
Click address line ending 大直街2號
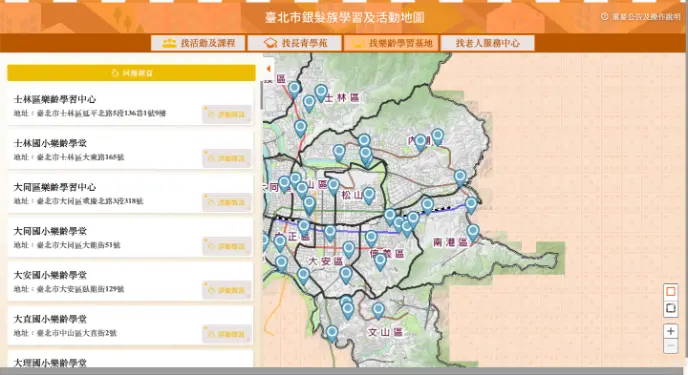coord(65,333)
